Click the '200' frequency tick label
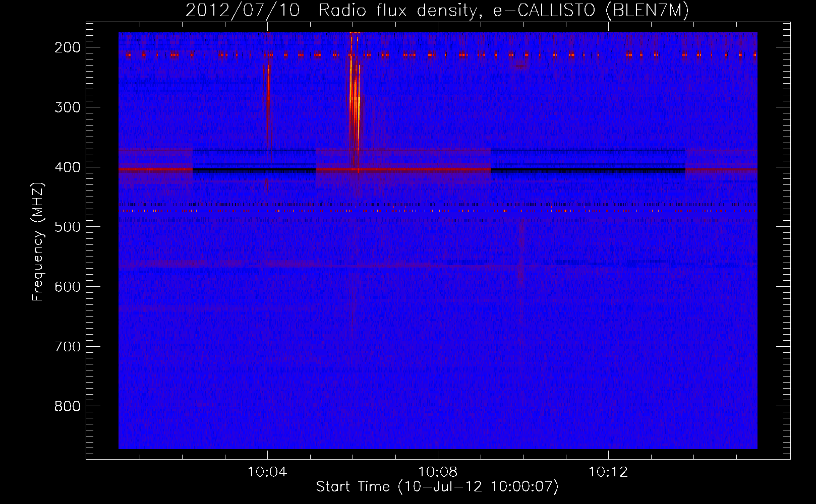Image resolution: width=816 pixels, height=504 pixels. [x=67, y=47]
